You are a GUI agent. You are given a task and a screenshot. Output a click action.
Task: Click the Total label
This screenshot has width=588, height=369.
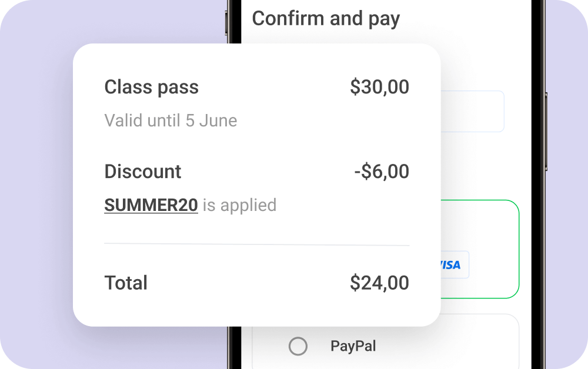coord(126,283)
